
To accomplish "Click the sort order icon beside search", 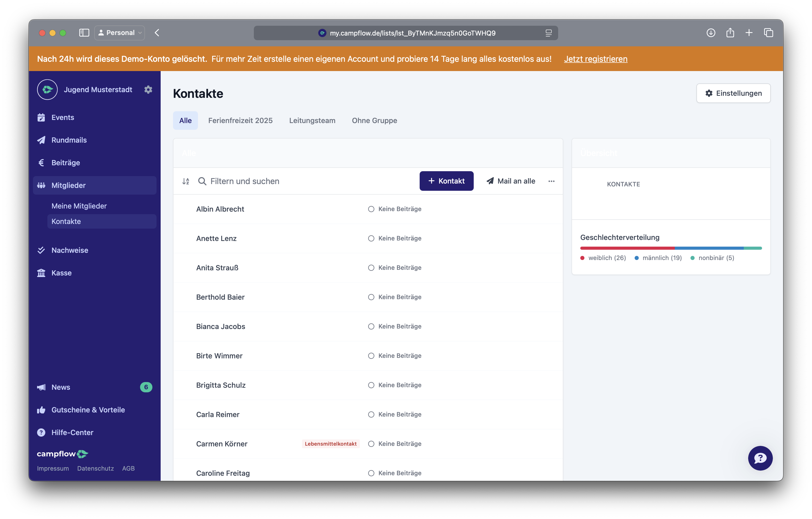I will [x=185, y=181].
